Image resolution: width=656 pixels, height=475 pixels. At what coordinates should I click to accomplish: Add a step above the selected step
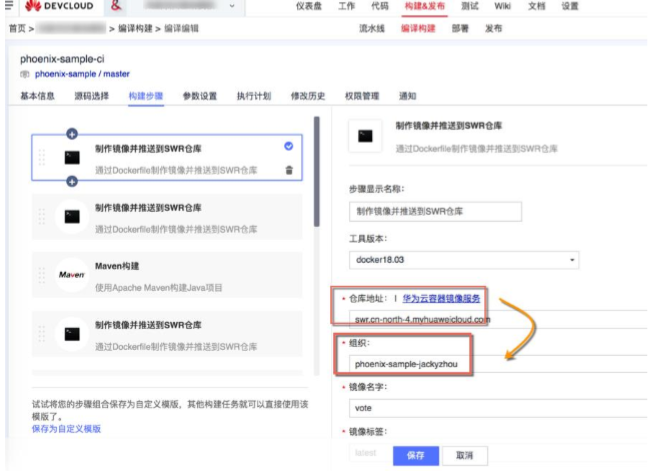click(x=72, y=134)
